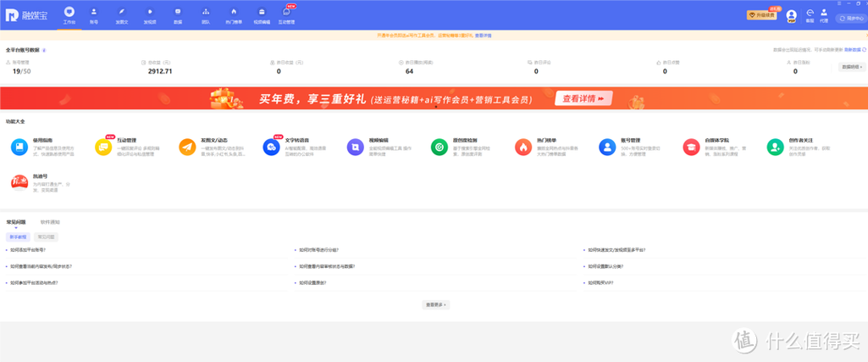Open 发图文 in the top navigation
The image size is (868, 362).
click(122, 15)
